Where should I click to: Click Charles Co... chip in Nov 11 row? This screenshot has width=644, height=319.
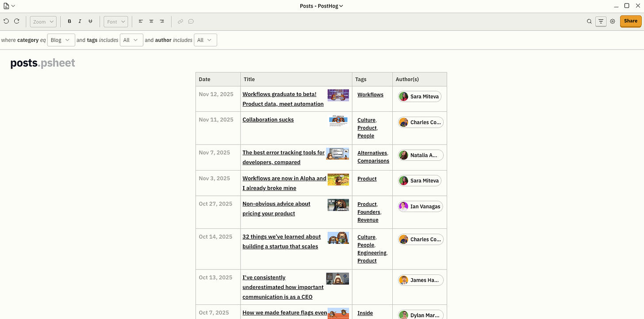click(x=421, y=122)
